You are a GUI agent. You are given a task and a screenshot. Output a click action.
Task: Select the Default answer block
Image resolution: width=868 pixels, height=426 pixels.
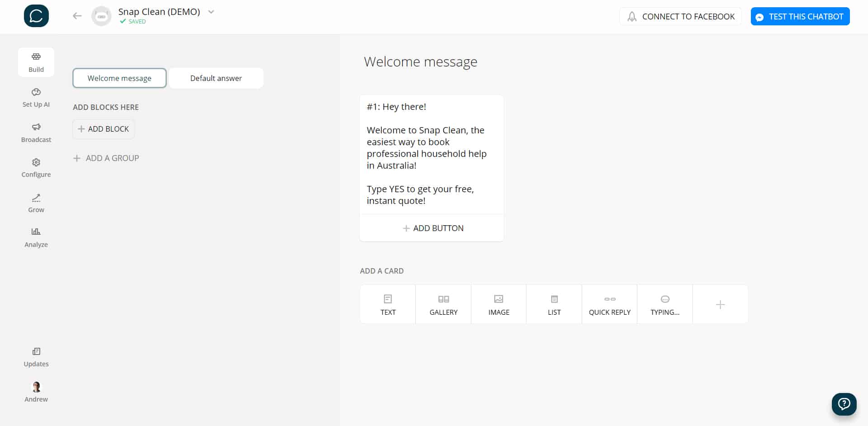coord(216,78)
